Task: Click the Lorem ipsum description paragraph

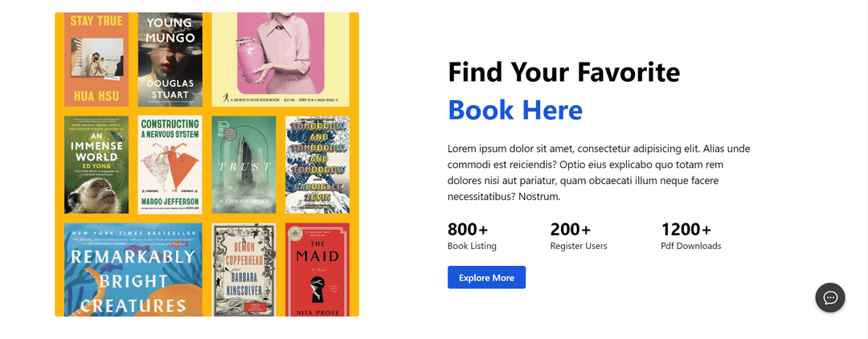Action: coord(599,173)
